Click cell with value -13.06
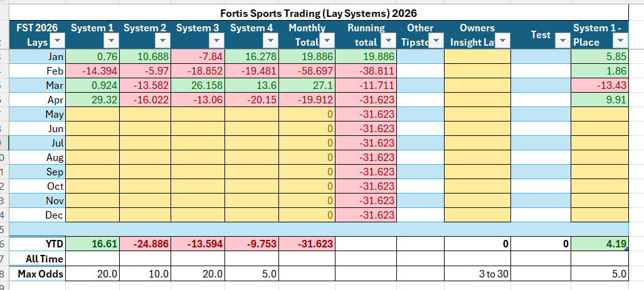644x290 pixels. [x=198, y=100]
